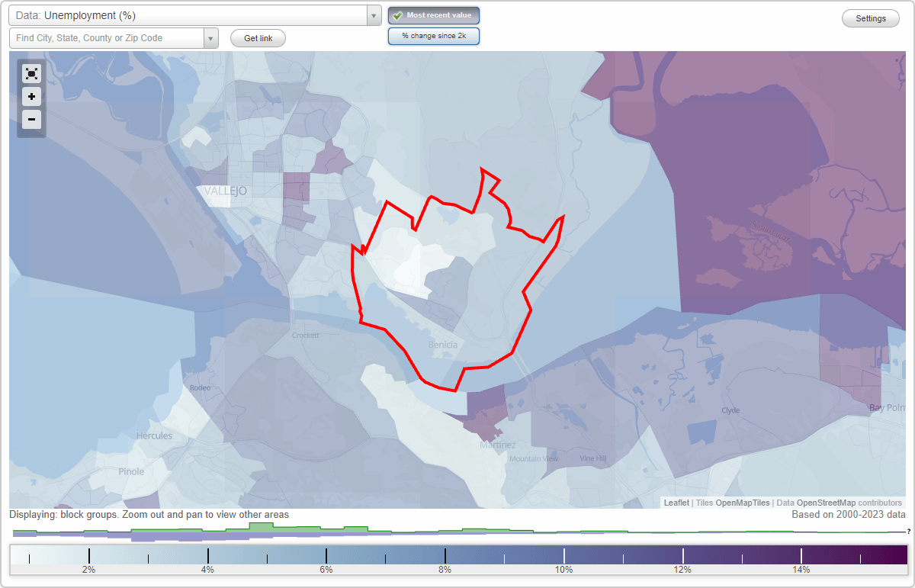This screenshot has width=915, height=588.
Task: Switch to '% change since 2k' view
Action: coord(434,35)
